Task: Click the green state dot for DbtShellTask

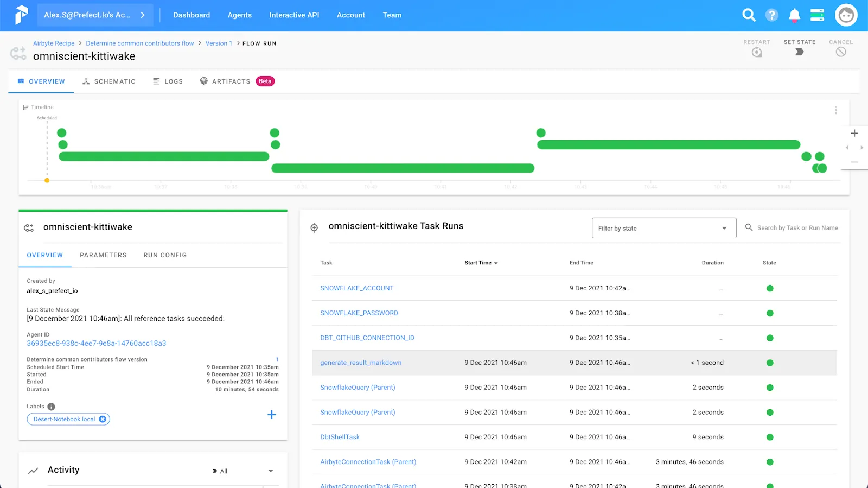Action: (x=770, y=437)
